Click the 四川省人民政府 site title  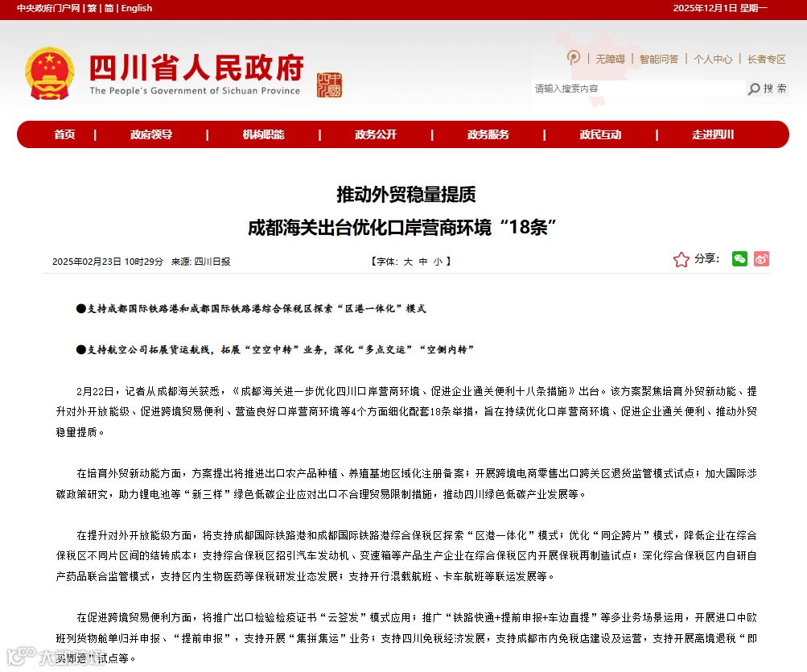pyautogui.click(x=196, y=68)
